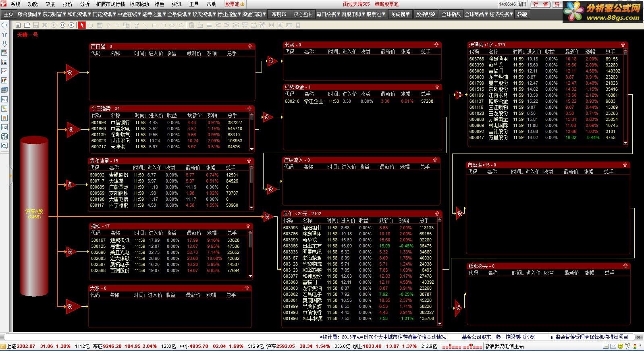
Task: Collapse the 百日强 panel with up arrow
Action: coord(250,46)
